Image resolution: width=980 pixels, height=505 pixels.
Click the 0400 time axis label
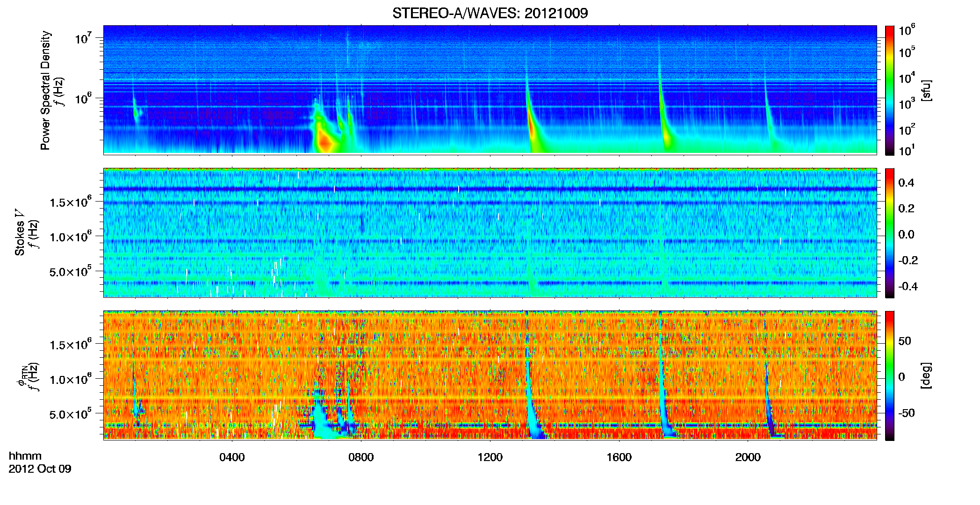click(x=232, y=457)
